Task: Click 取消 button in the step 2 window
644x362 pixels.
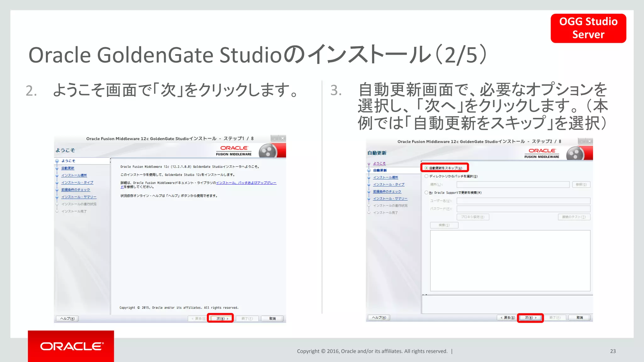Action: tap(580, 318)
